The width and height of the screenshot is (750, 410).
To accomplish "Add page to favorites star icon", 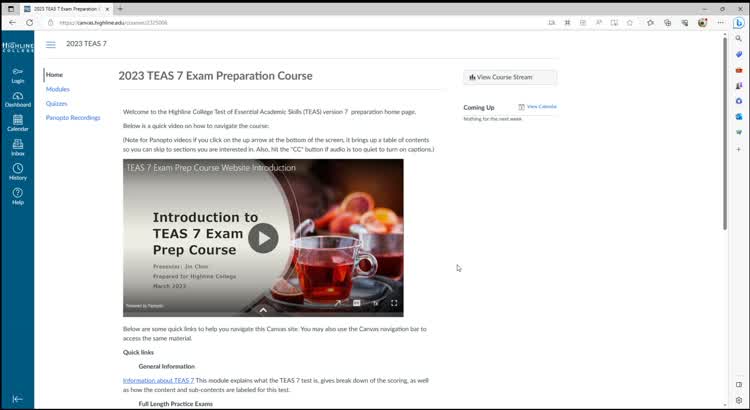I will (x=630, y=22).
